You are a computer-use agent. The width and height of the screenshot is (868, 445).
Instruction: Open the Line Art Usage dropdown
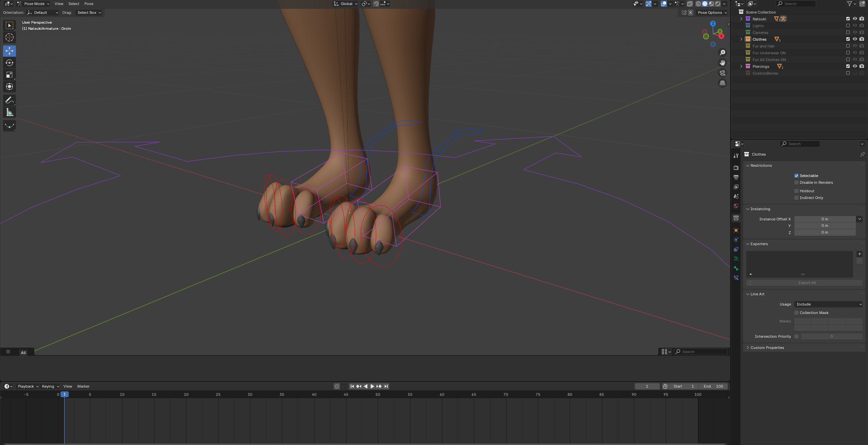(828, 304)
